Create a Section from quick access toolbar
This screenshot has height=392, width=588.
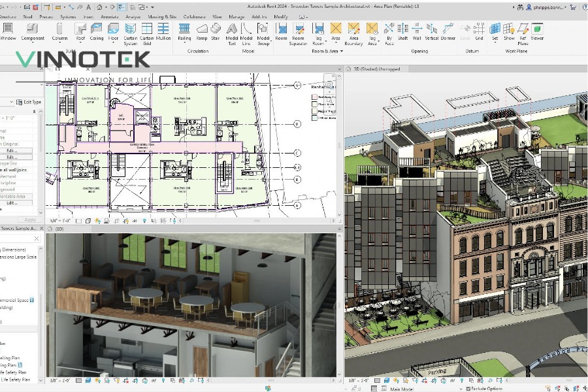[x=112, y=7]
